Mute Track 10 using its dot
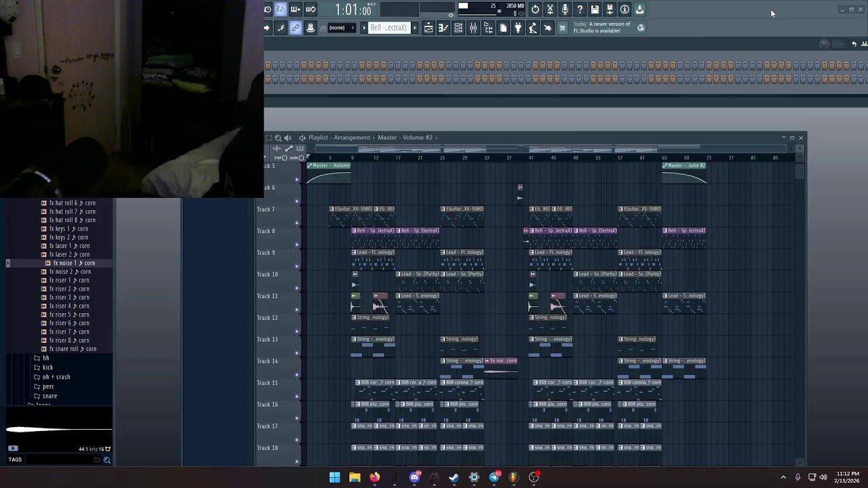Image resolution: width=868 pixels, height=488 pixels. tap(296, 288)
